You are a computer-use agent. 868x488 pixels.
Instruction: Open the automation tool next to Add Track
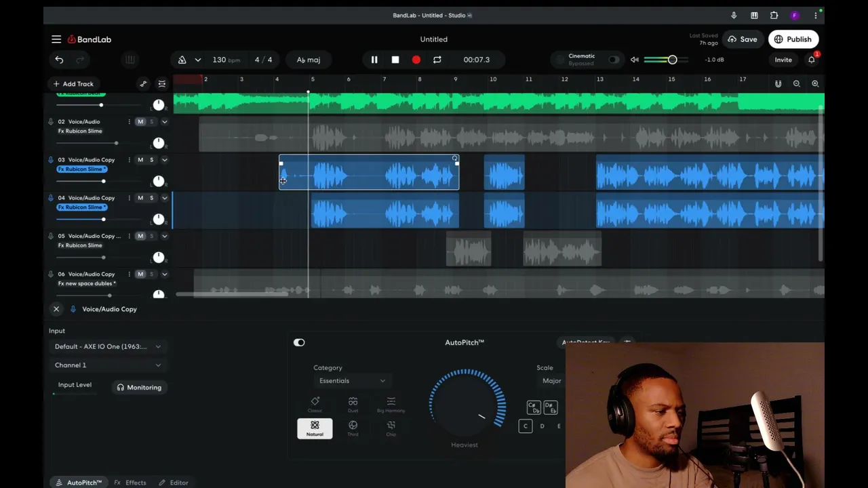click(143, 84)
